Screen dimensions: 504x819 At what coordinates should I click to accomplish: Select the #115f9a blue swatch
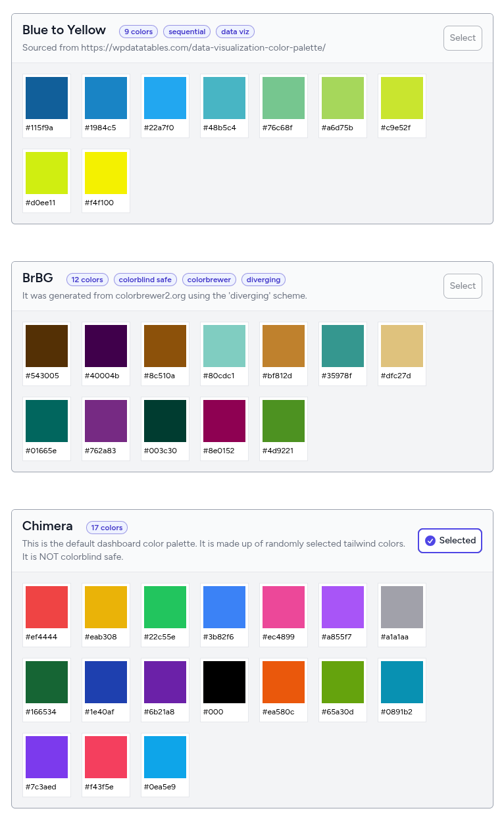point(46,97)
